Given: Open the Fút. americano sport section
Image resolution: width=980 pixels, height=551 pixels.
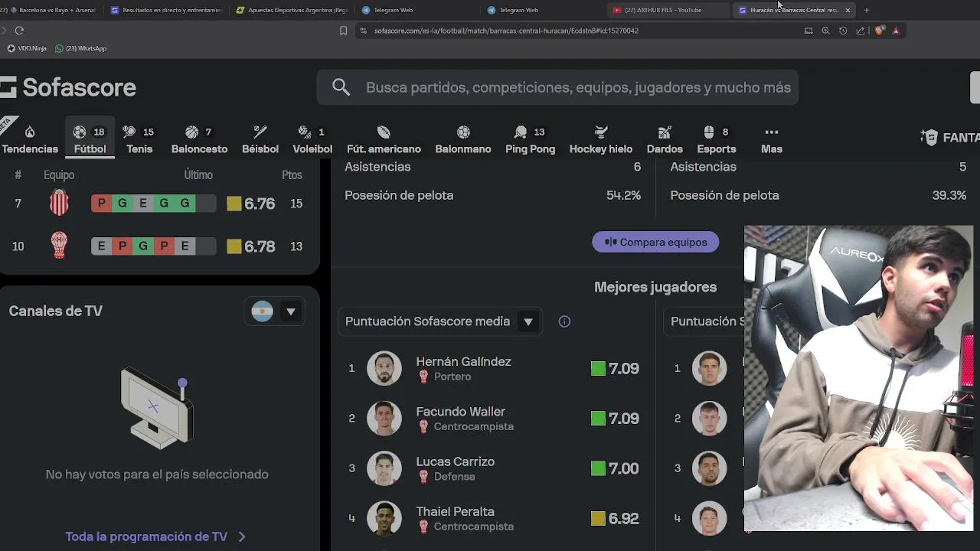Looking at the screenshot, I should (384, 140).
